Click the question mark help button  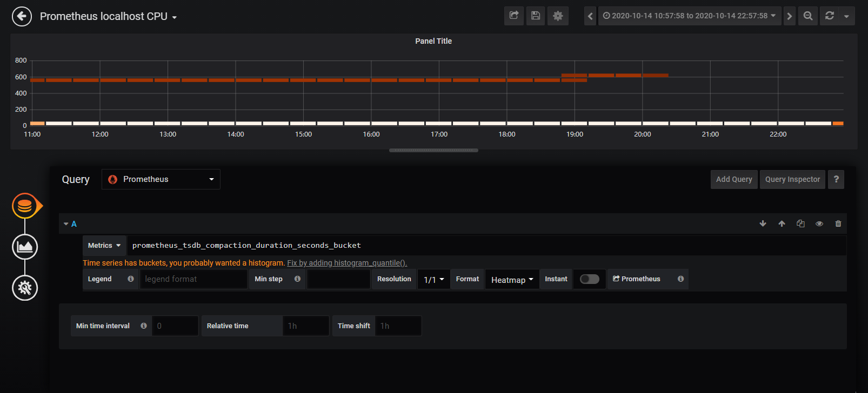(836, 179)
